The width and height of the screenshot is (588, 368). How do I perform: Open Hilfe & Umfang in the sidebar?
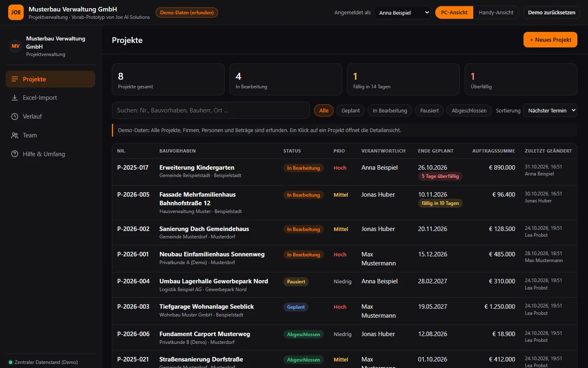[51, 154]
